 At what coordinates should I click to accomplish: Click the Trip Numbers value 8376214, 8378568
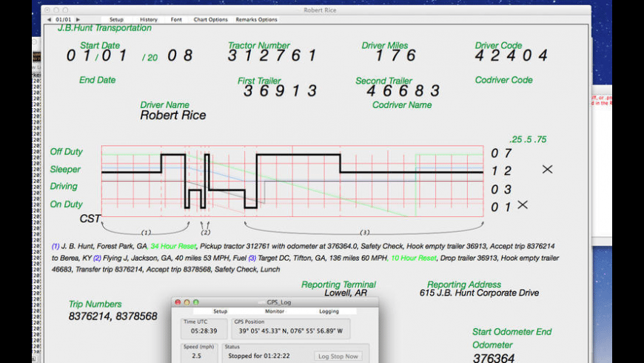tap(113, 316)
